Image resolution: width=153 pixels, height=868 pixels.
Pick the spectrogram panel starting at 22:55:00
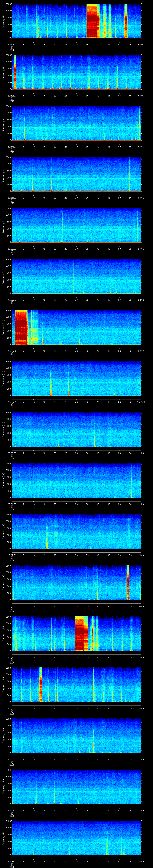coord(76,174)
